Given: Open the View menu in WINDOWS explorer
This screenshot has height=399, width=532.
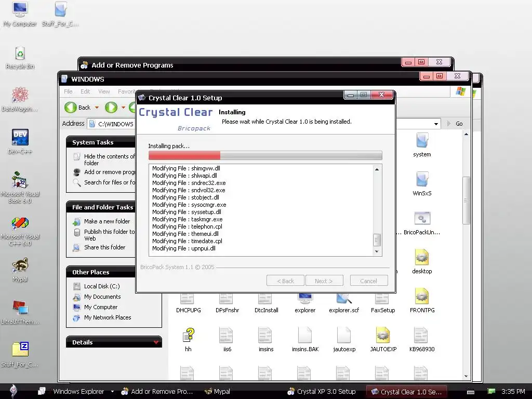Looking at the screenshot, I should pos(104,91).
